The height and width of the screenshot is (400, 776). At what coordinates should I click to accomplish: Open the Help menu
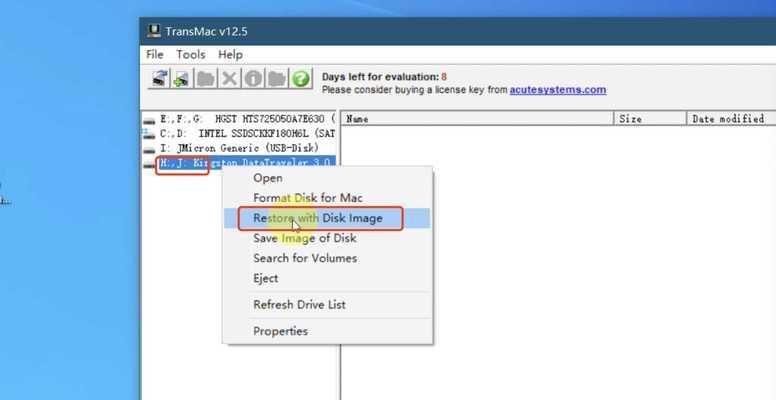tap(230, 54)
